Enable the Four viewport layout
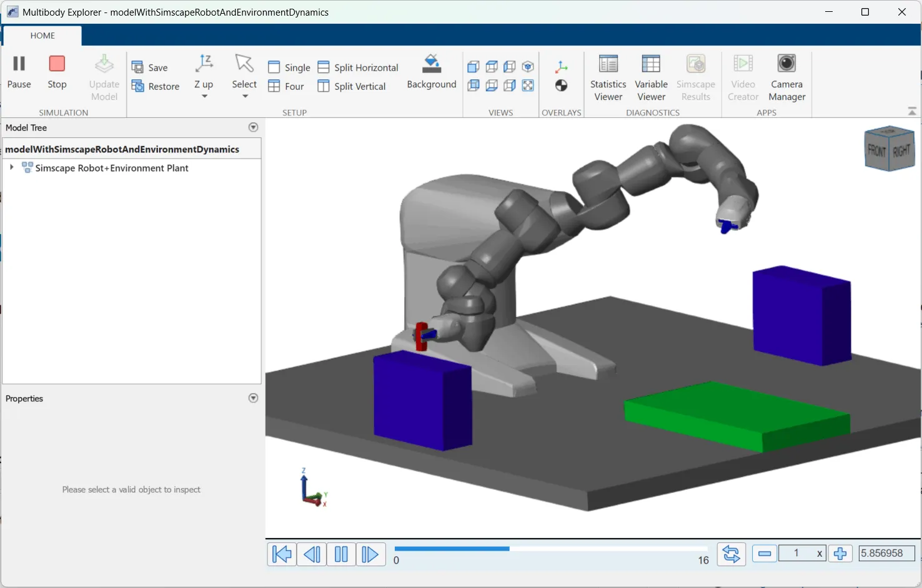The height and width of the screenshot is (588, 922). [287, 86]
